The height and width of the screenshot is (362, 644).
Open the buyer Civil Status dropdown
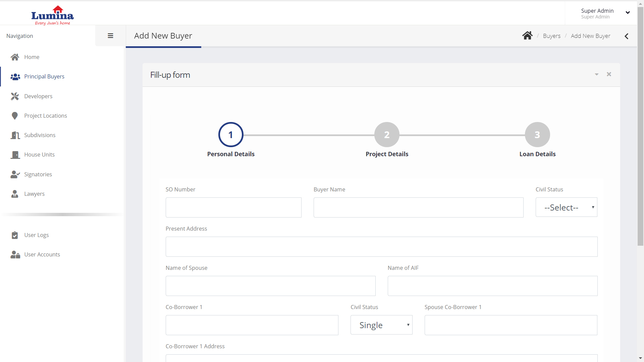point(566,207)
